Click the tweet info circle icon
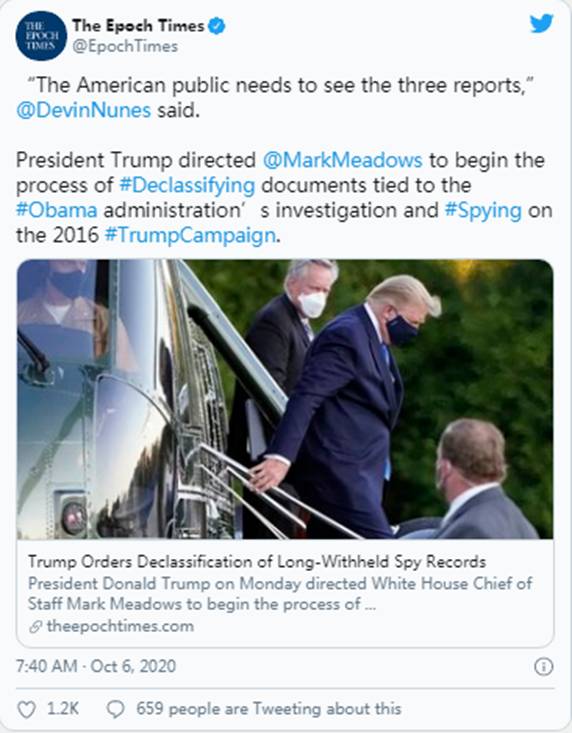 tap(543, 666)
